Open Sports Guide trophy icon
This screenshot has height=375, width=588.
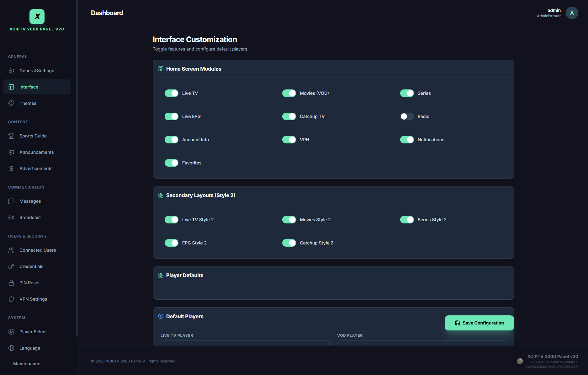[x=11, y=136]
